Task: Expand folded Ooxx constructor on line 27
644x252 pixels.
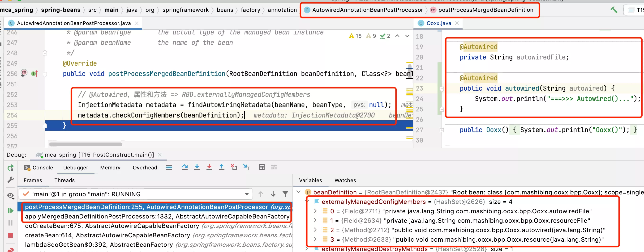Action: pos(442,130)
